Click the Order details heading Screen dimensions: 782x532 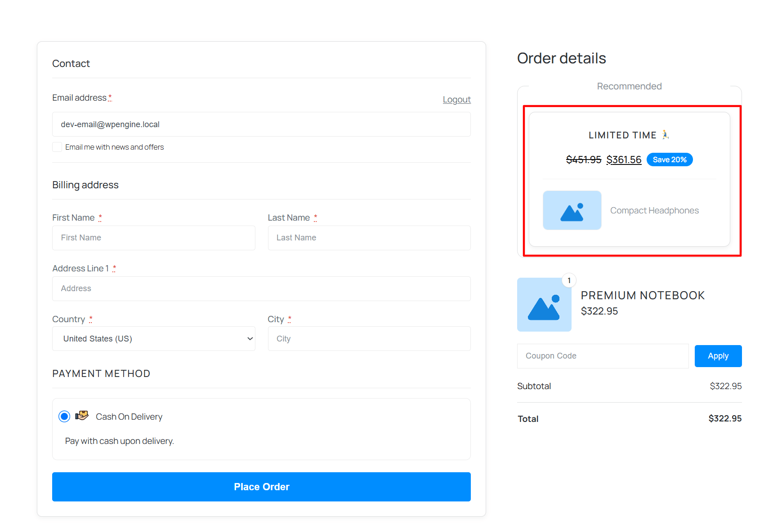(562, 58)
